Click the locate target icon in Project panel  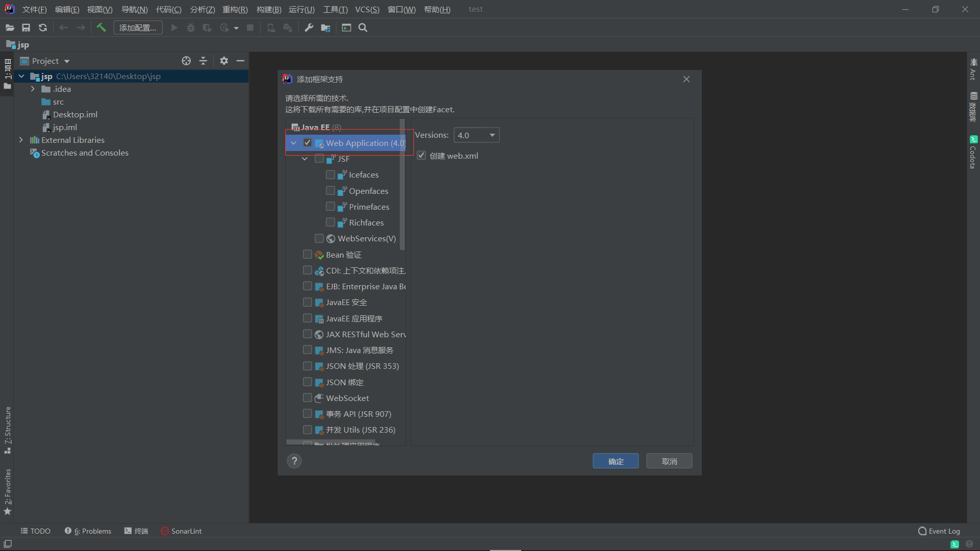click(186, 61)
